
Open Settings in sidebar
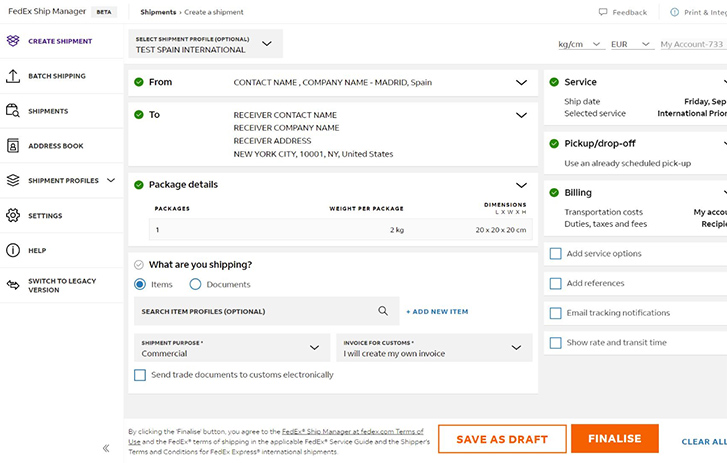click(x=45, y=216)
